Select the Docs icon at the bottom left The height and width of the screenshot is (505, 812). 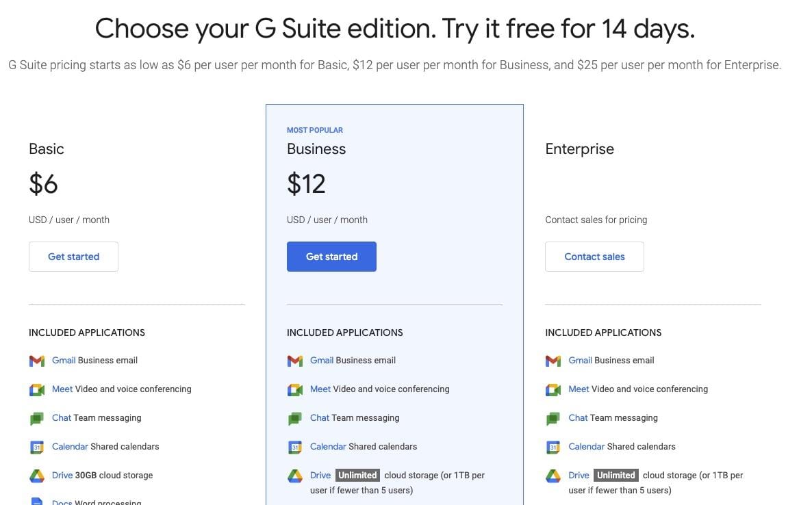click(x=37, y=502)
